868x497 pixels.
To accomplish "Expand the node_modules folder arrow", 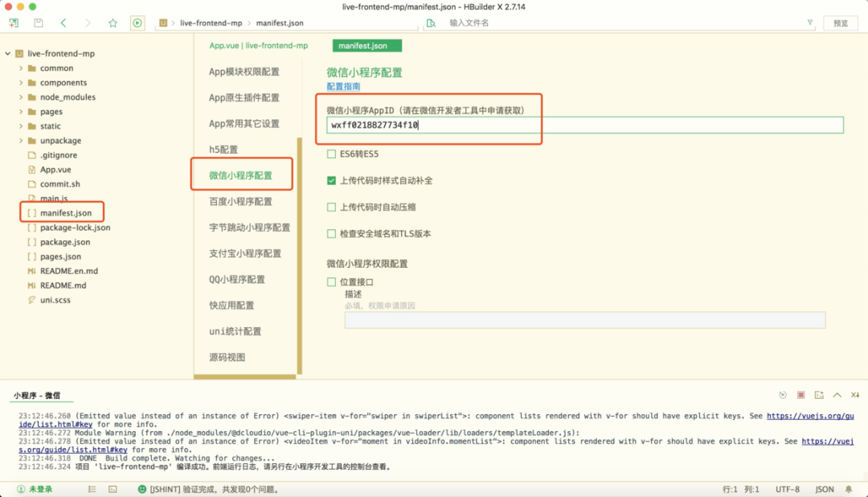I will click(x=21, y=97).
